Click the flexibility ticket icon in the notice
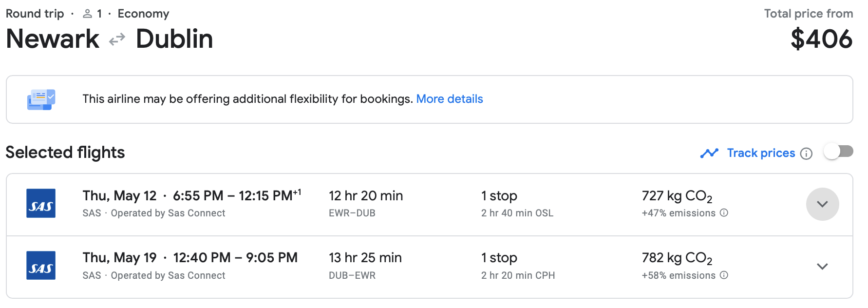 41,99
